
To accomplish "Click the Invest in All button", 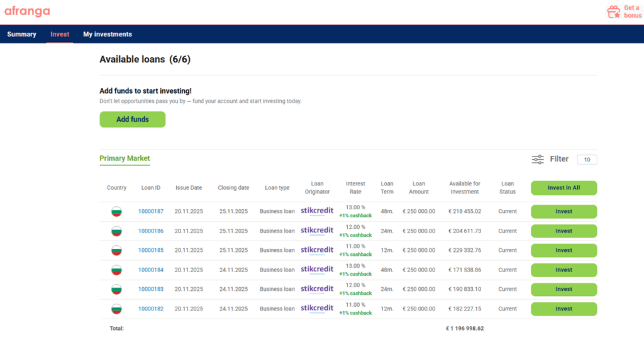I will [563, 188].
